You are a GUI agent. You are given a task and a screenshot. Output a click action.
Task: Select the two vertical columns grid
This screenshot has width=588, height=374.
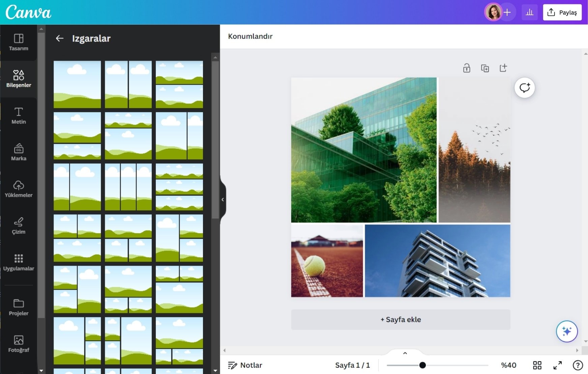[x=128, y=84]
